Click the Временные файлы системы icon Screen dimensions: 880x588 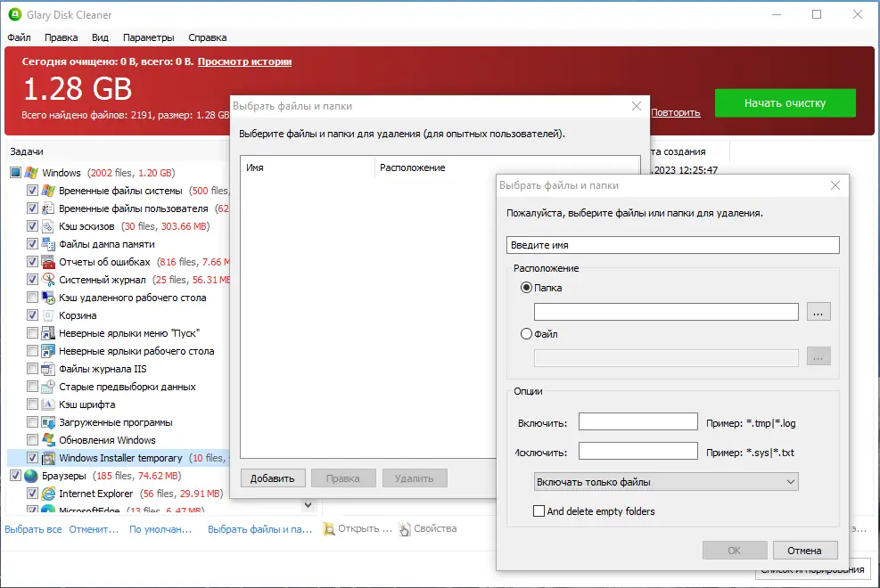(48, 191)
